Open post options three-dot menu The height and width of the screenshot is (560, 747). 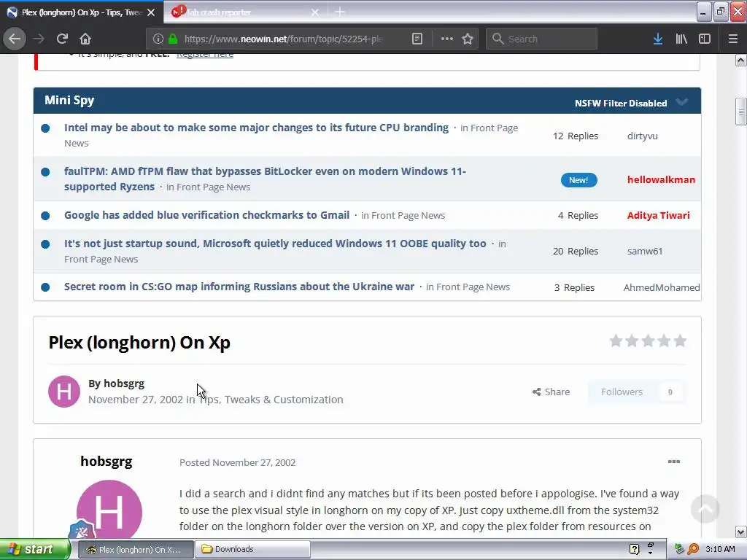[673, 462]
